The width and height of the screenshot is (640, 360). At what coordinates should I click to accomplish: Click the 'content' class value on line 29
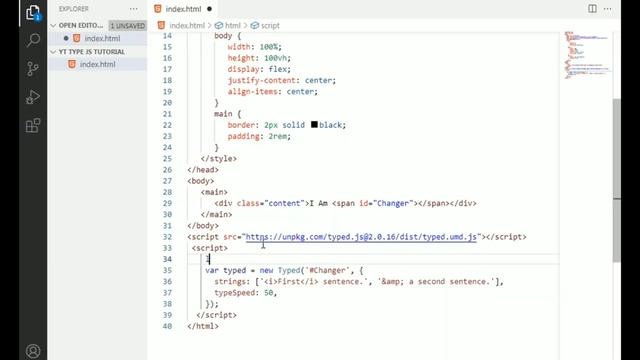tap(284, 203)
